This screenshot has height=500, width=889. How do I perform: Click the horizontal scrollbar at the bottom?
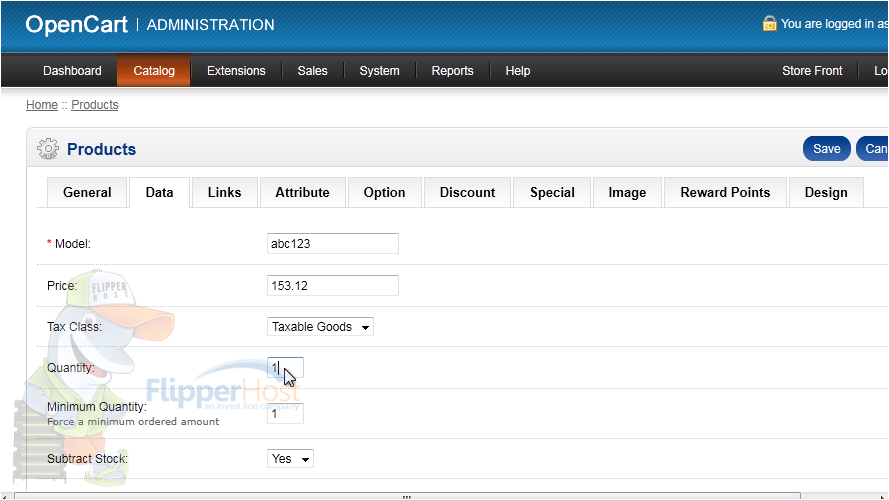pyautogui.click(x=407, y=496)
